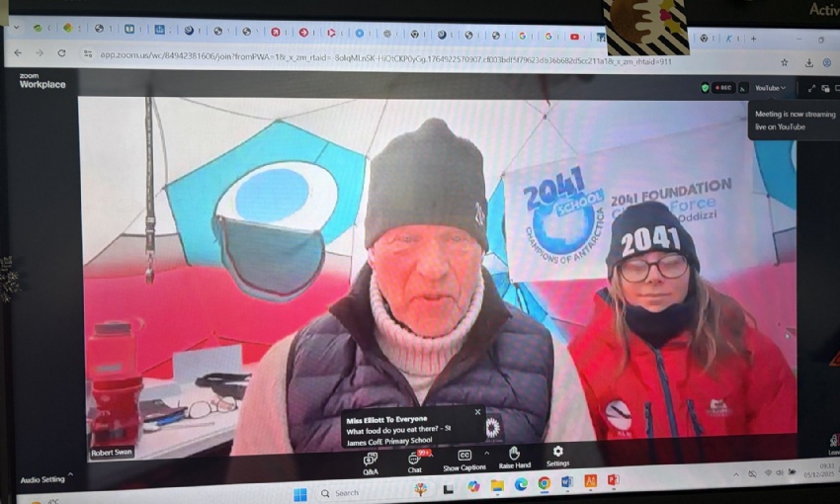Open the Q&A panel
Image resolution: width=840 pixels, height=504 pixels.
tap(371, 462)
